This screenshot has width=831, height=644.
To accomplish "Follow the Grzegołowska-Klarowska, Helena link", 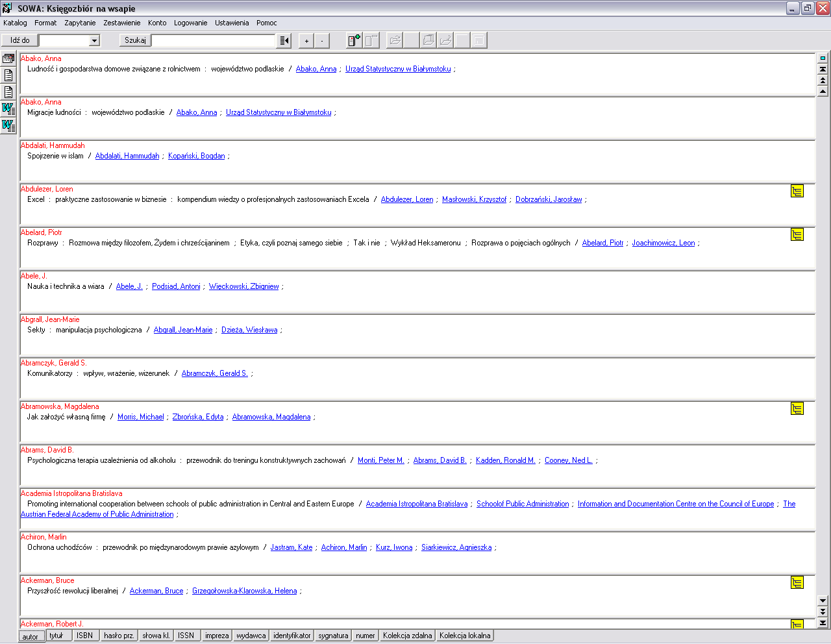I will point(244,591).
